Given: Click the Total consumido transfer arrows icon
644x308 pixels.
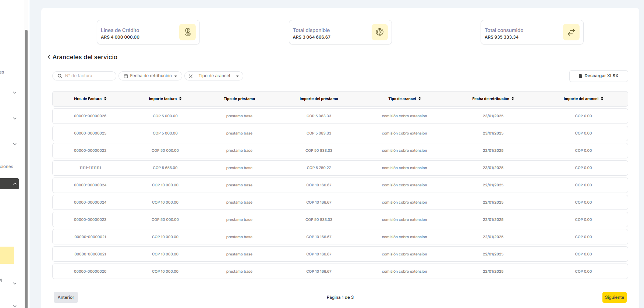Looking at the screenshot, I should (571, 32).
